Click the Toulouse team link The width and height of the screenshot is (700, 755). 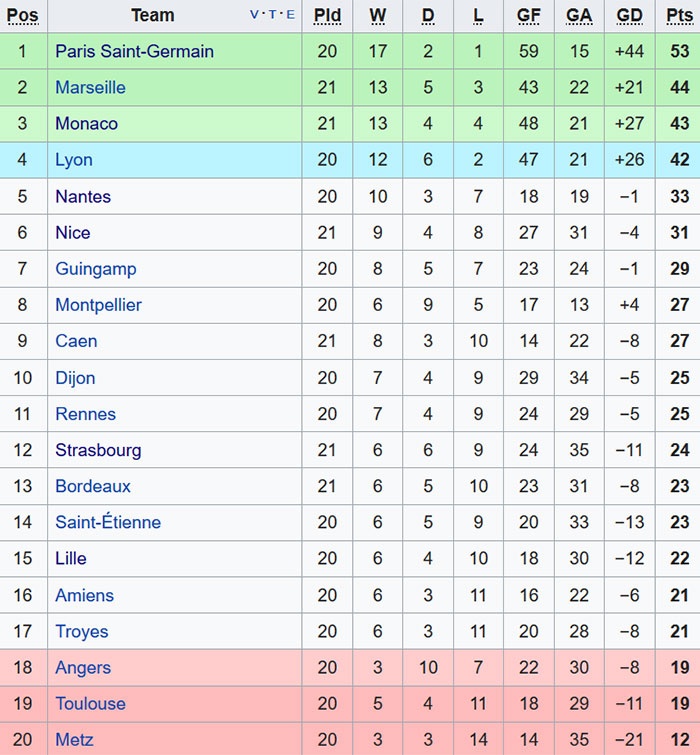pyautogui.click(x=90, y=704)
